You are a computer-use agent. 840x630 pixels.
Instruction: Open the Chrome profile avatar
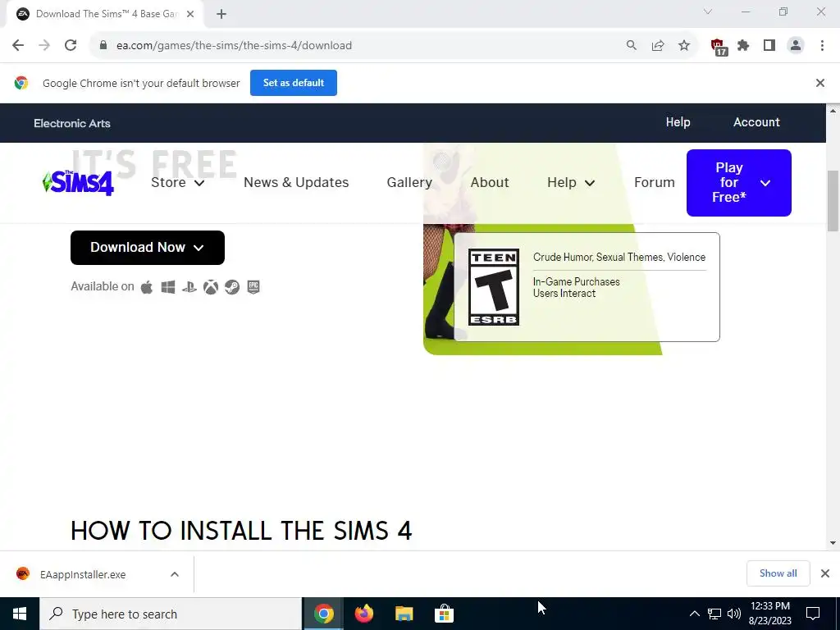(796, 46)
